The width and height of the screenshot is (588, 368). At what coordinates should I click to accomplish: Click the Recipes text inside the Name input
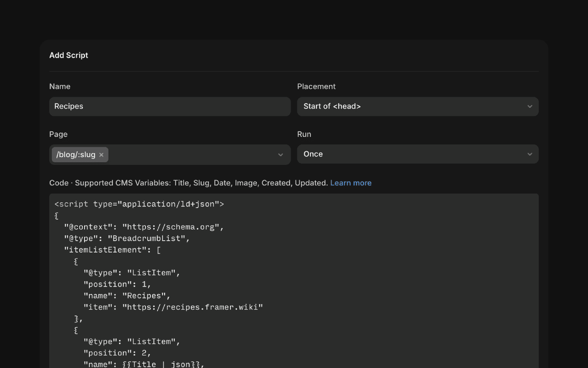69,106
